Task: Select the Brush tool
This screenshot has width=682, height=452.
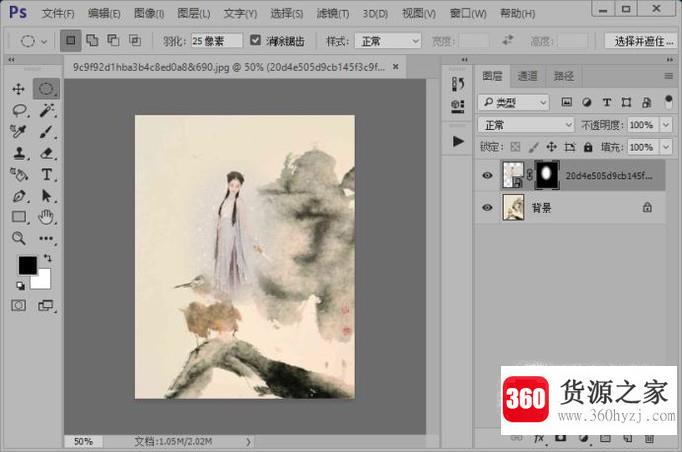Action: (47, 131)
